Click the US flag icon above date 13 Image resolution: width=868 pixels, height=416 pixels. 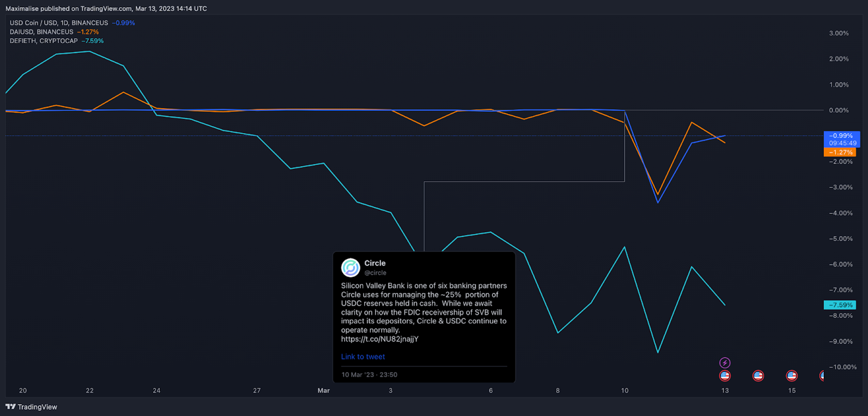coord(725,376)
